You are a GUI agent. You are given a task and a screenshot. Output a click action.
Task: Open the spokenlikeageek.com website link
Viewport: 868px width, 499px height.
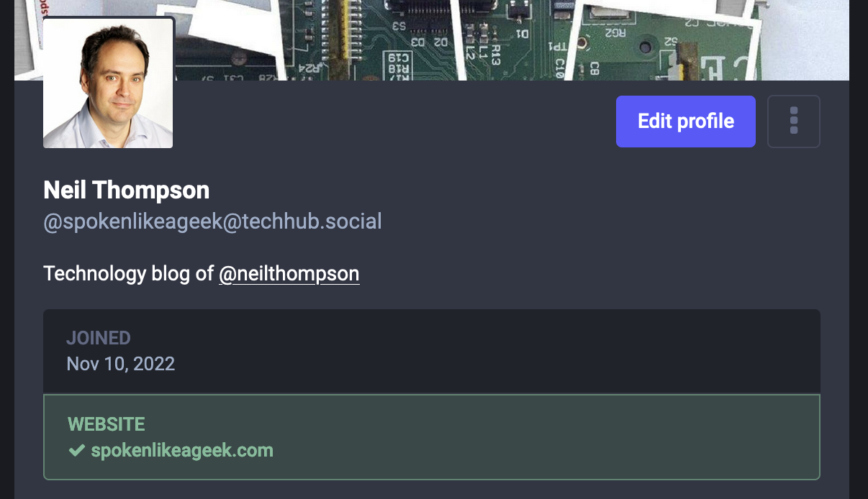click(182, 451)
